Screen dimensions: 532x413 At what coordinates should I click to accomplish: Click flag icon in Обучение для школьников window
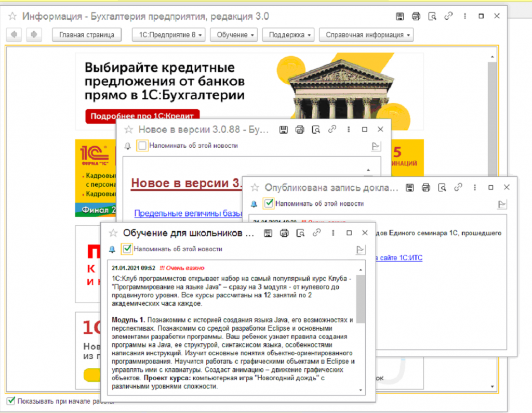coord(360,250)
